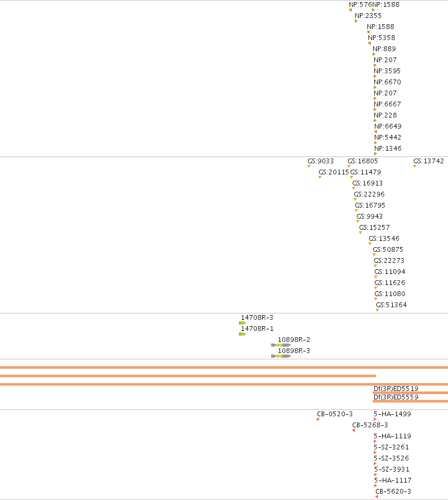Click the GS:50875 label
Screen dimensions: 448x500
click(x=388, y=249)
